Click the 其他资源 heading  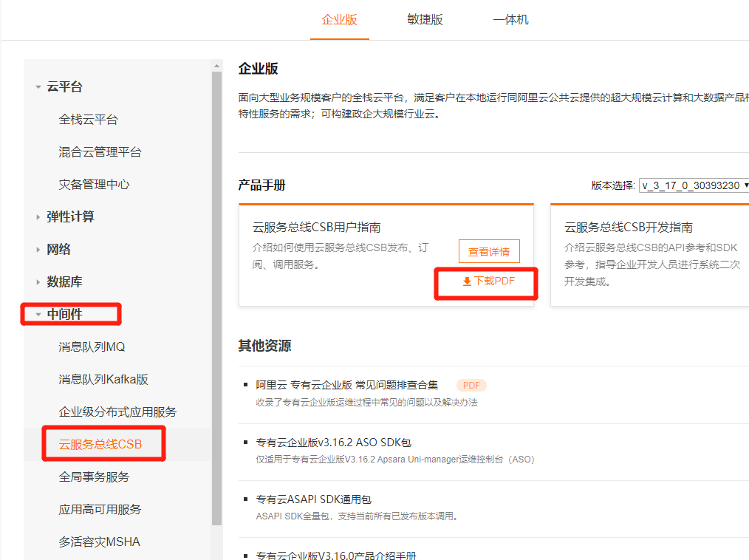pos(264,346)
